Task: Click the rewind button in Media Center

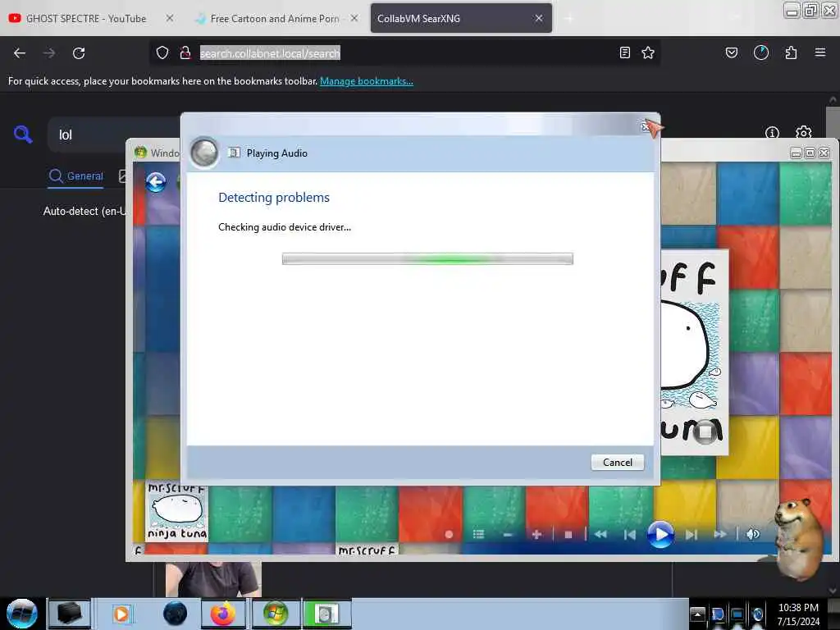Action: [600, 534]
